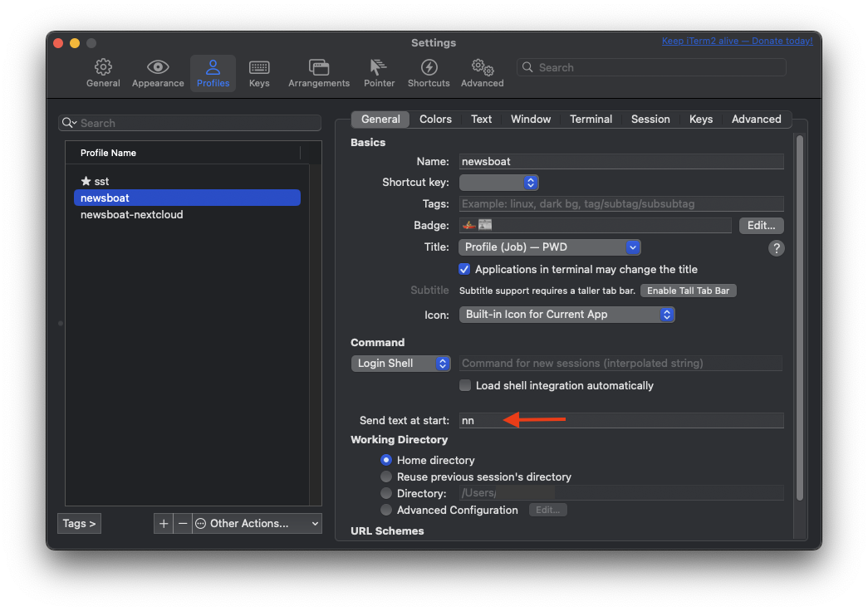
Task: Select the Directory radio option
Action: point(386,493)
